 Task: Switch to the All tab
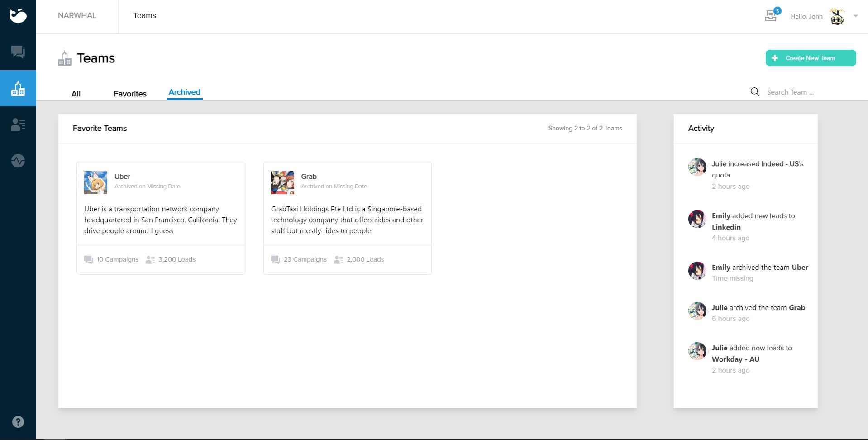click(76, 94)
